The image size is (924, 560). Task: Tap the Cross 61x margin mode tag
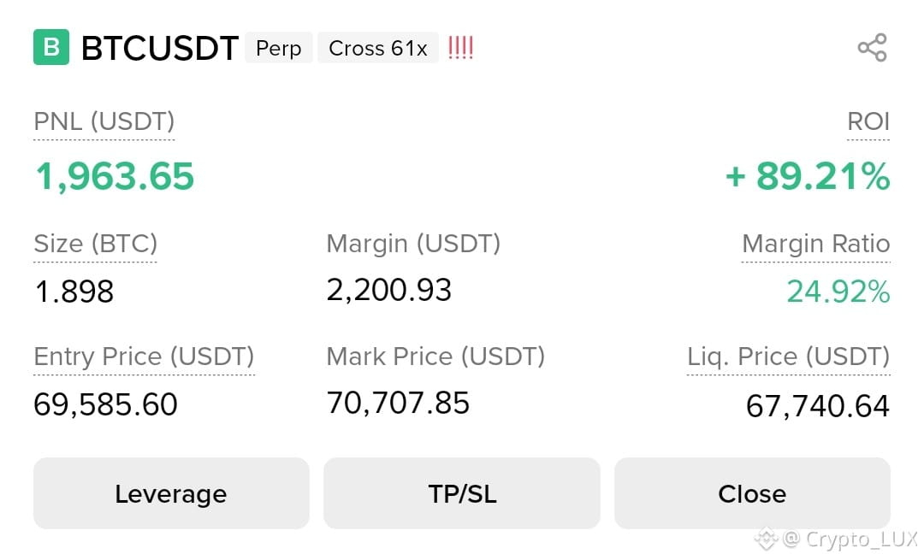click(378, 48)
